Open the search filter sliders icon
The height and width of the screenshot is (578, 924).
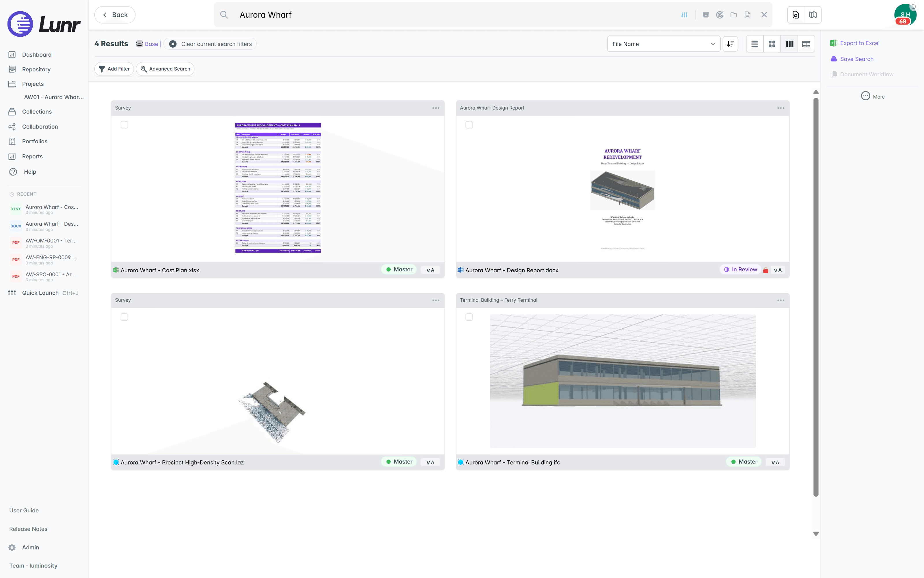point(684,15)
